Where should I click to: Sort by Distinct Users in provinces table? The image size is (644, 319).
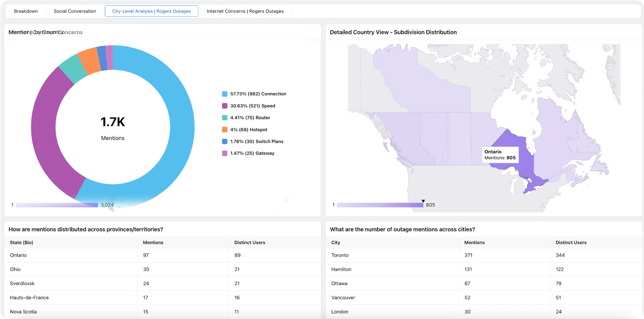coord(250,242)
